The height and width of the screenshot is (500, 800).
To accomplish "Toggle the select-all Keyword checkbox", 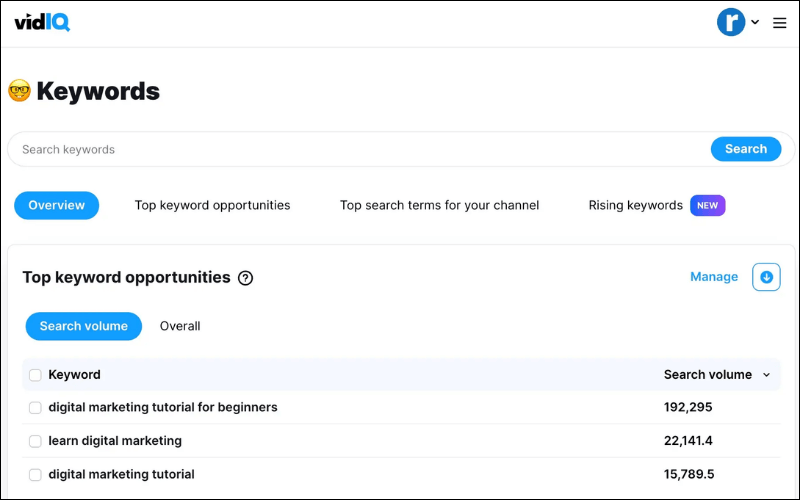I will click(35, 375).
